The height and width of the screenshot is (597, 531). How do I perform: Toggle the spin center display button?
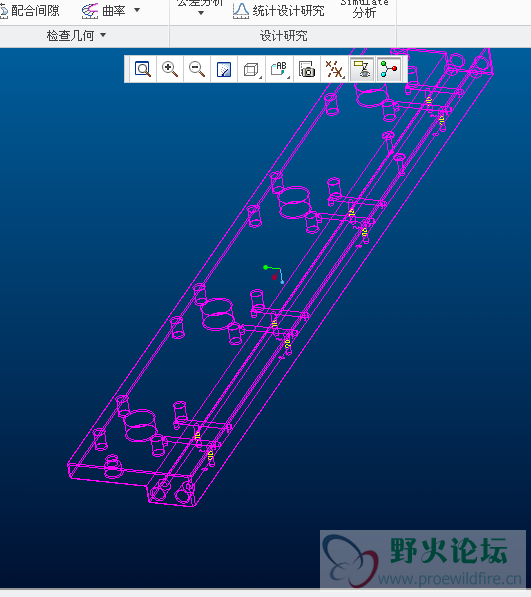click(389, 69)
